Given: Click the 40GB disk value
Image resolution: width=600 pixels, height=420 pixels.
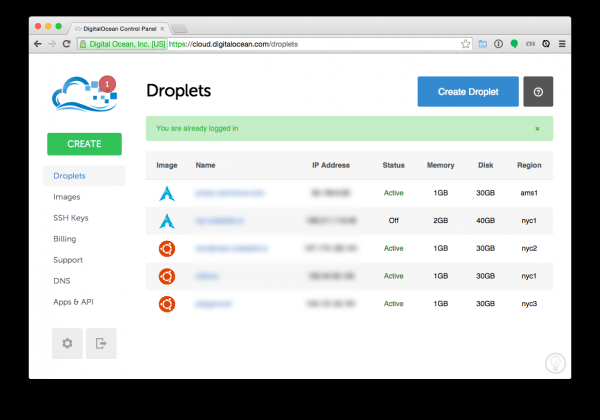Looking at the screenshot, I should tap(485, 221).
